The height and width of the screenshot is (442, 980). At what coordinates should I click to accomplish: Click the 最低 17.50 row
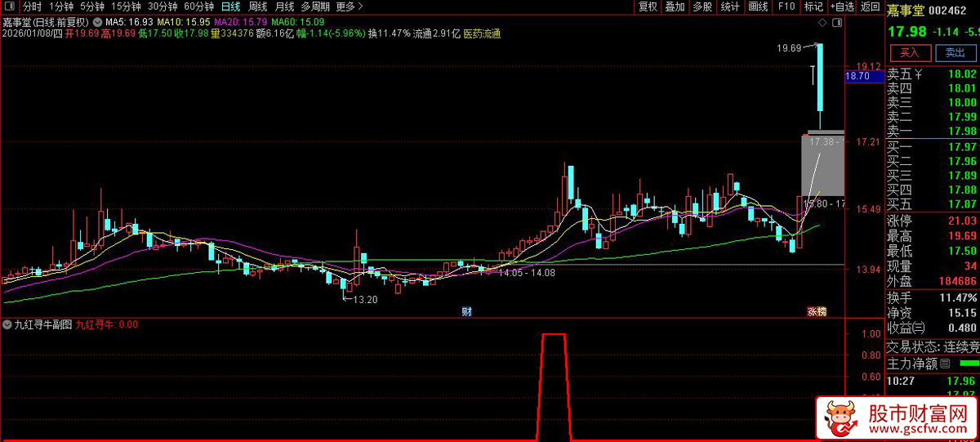(x=933, y=251)
